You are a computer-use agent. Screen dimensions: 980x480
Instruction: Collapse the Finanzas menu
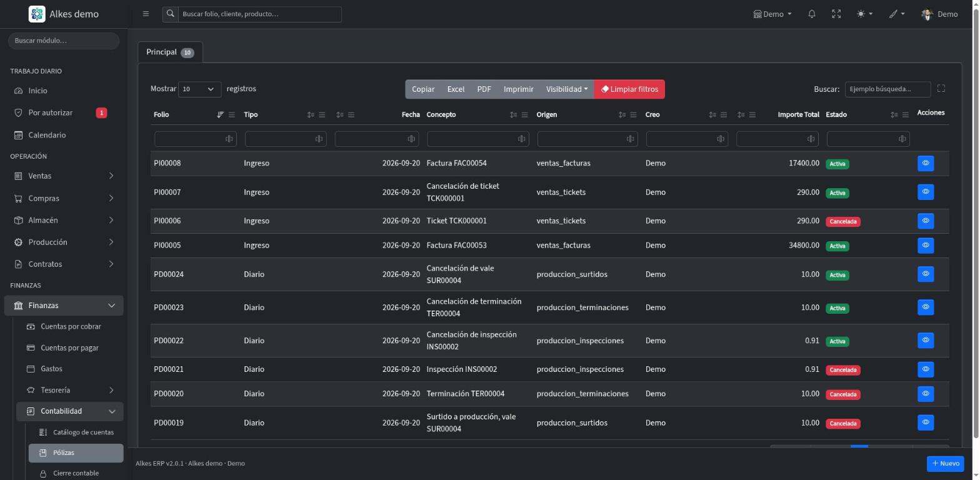point(64,306)
